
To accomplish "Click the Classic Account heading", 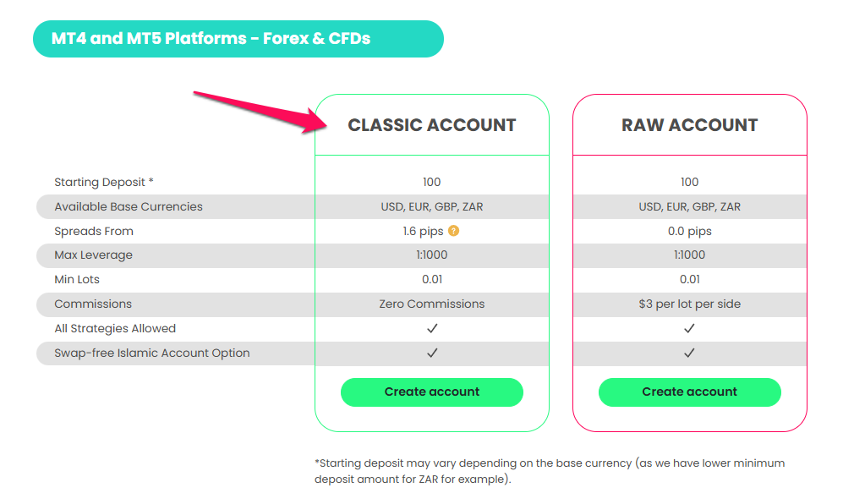I will (x=432, y=125).
